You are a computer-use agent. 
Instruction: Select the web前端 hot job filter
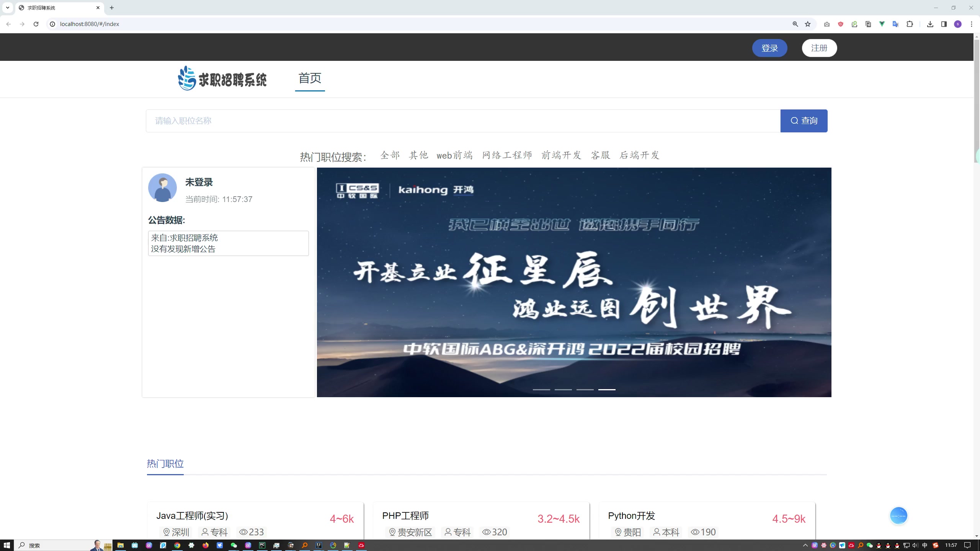[455, 155]
